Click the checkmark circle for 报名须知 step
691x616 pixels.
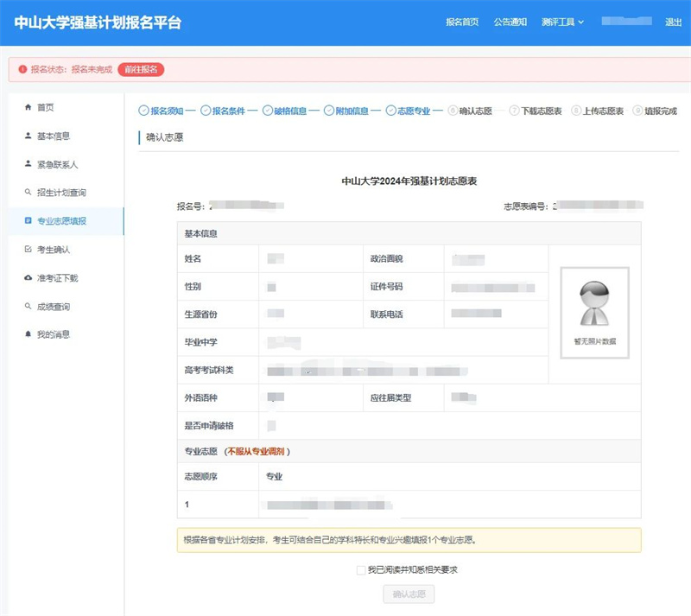point(143,111)
